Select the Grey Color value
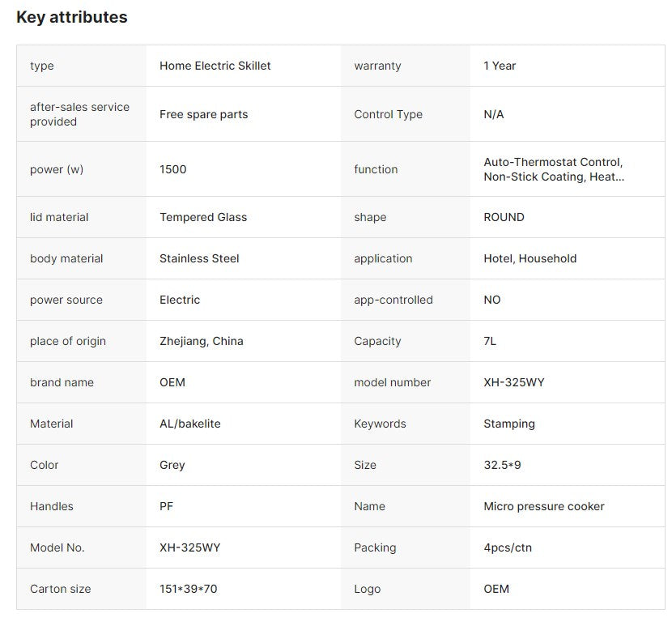The width and height of the screenshot is (672, 622). pos(172,465)
